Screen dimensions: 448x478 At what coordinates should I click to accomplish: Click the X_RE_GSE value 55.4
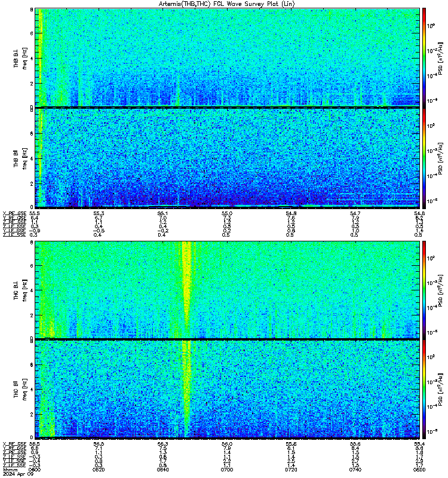419,444
